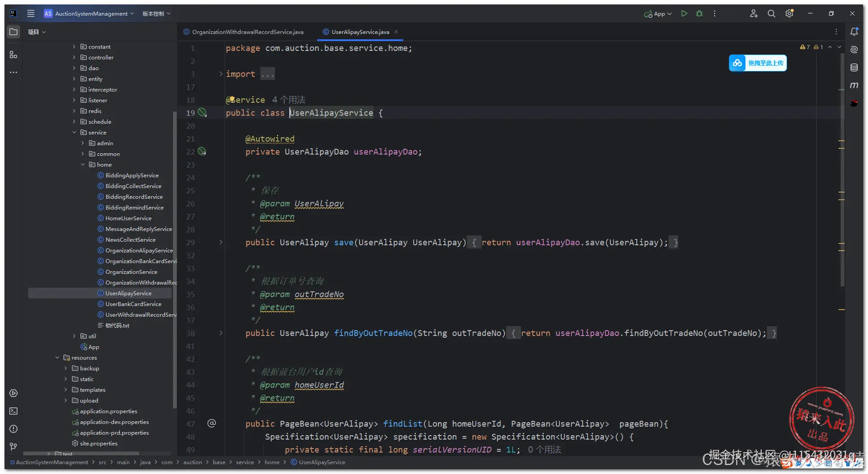Open the Database tool window
868x474 pixels.
point(854,67)
